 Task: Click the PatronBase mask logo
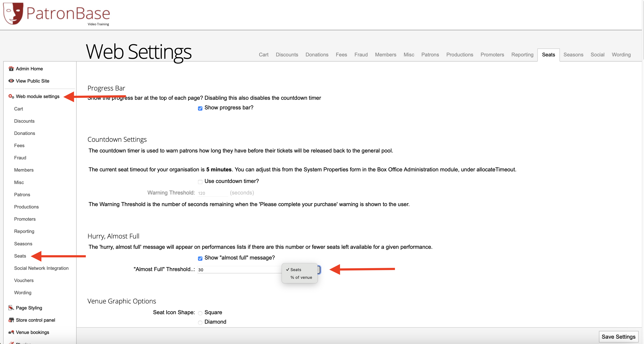pos(13,14)
